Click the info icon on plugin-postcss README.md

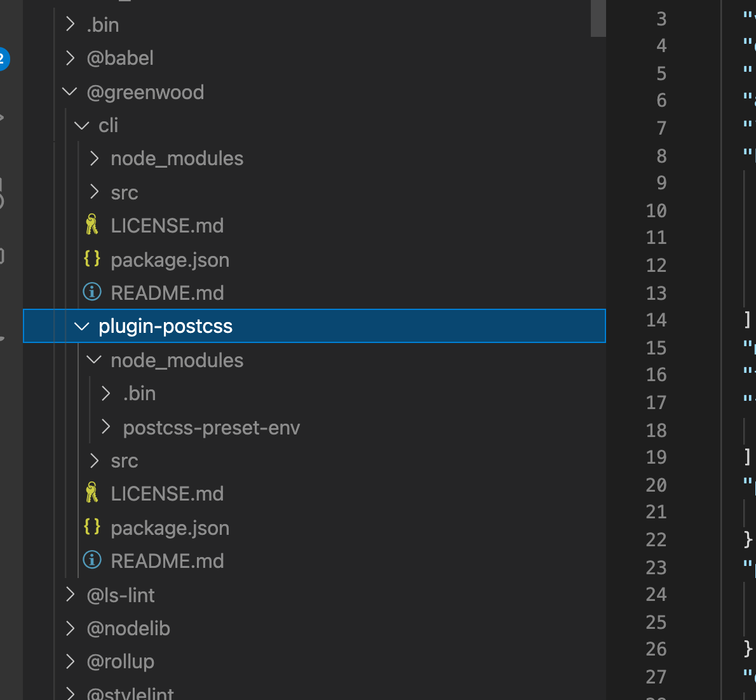(x=91, y=560)
